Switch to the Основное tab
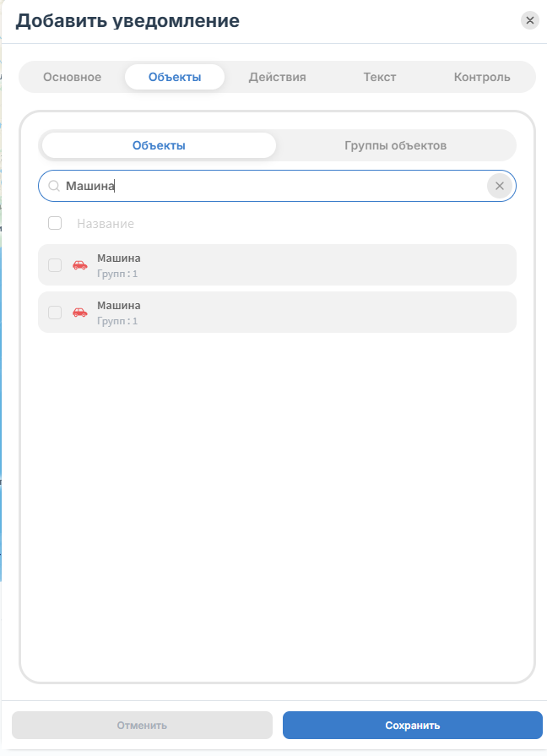 click(x=73, y=77)
